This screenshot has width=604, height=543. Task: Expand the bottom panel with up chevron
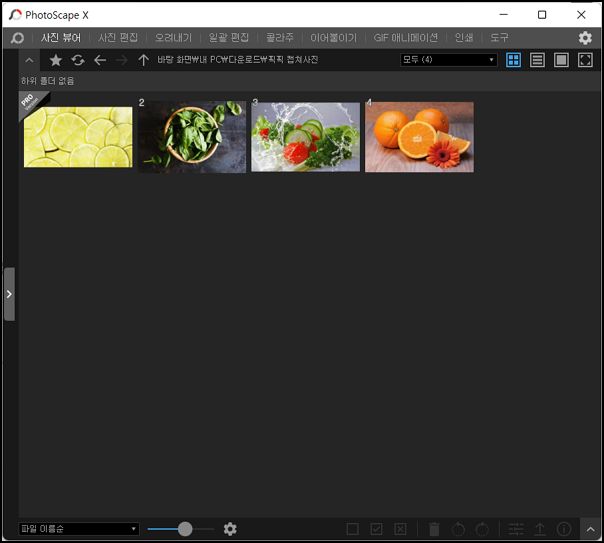[591, 530]
